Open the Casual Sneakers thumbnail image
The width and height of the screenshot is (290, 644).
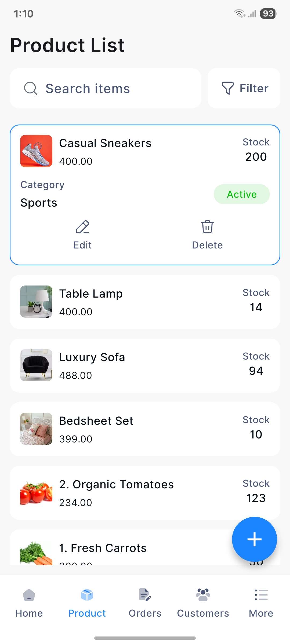[x=36, y=151]
